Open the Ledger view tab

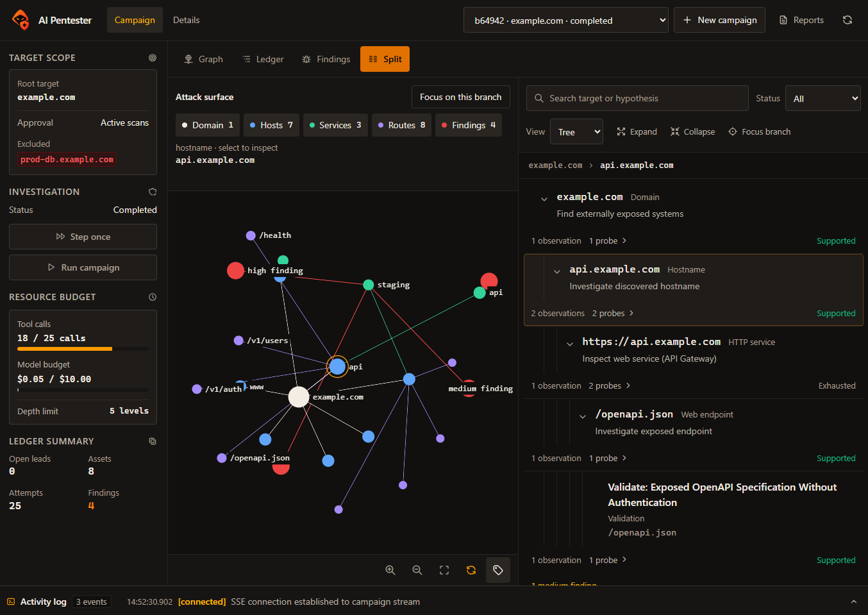263,59
